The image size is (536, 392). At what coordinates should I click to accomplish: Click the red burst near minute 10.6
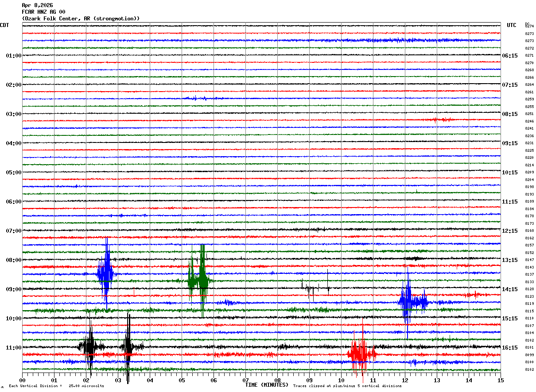coord(361,354)
